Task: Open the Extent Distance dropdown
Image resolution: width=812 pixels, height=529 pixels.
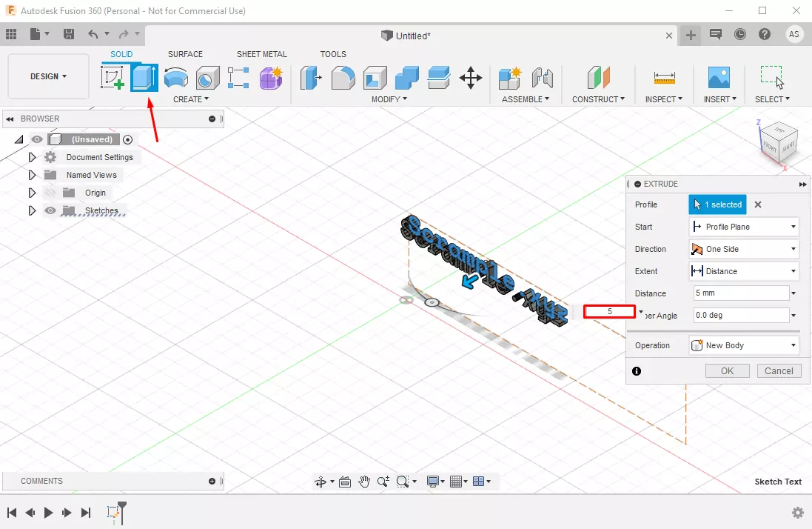Action: click(x=744, y=271)
